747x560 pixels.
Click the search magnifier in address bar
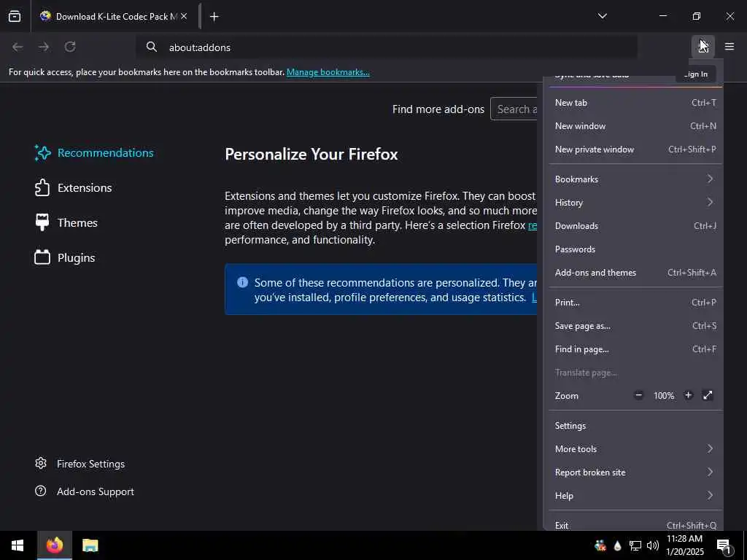click(x=152, y=47)
